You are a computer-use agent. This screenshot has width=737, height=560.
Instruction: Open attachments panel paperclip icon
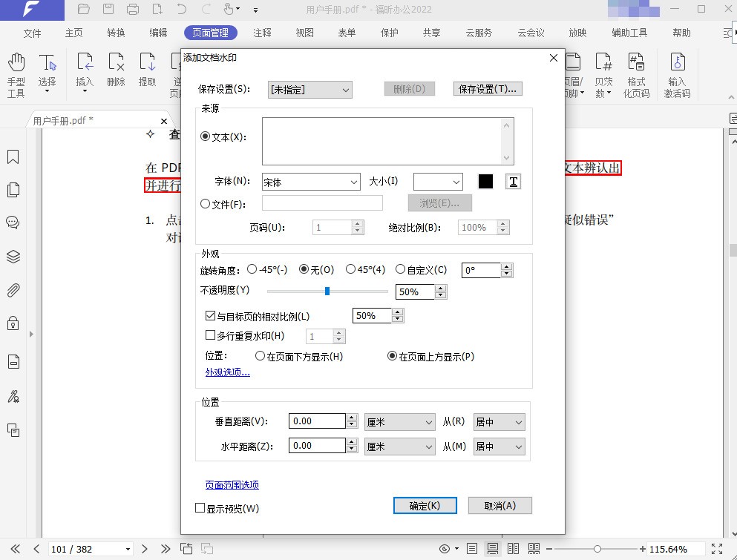click(13, 290)
